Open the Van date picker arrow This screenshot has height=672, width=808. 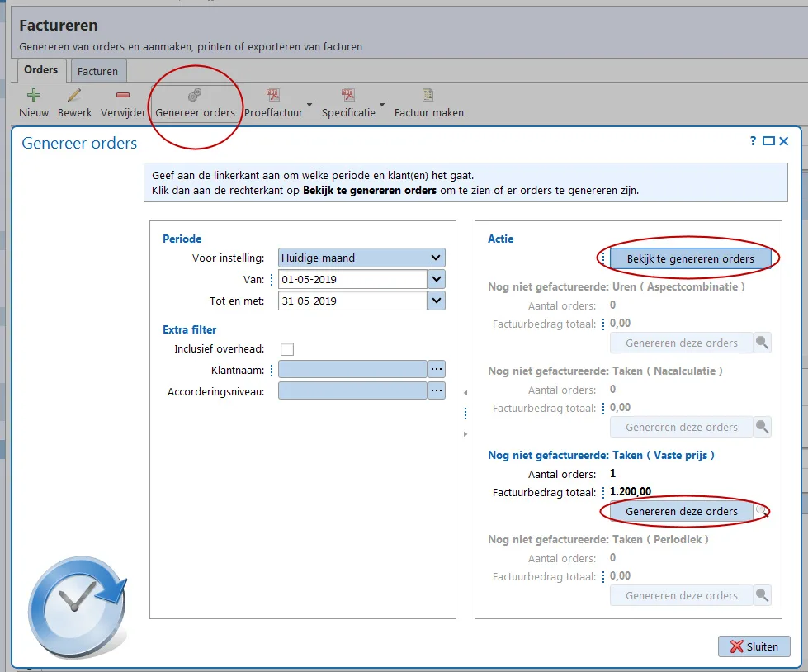pos(437,279)
